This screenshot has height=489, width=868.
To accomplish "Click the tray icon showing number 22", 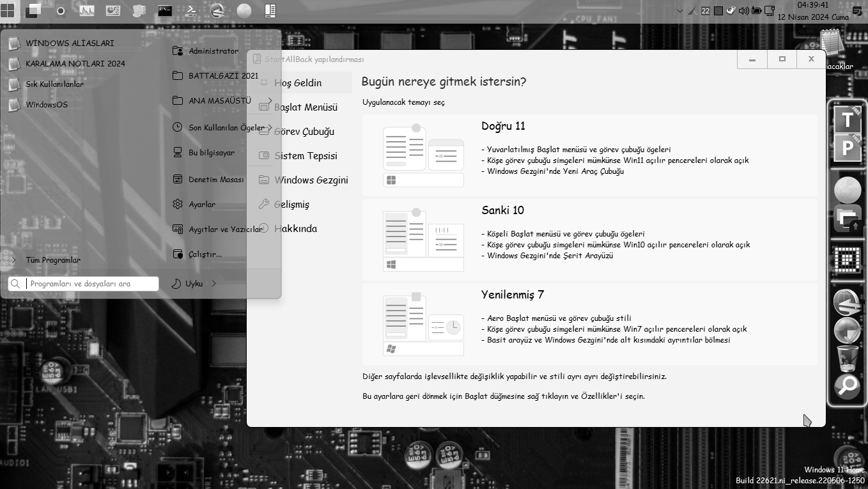I will click(706, 10).
